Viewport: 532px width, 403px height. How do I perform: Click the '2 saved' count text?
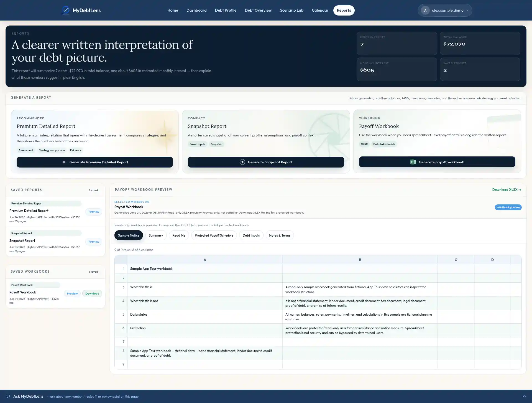click(93, 190)
